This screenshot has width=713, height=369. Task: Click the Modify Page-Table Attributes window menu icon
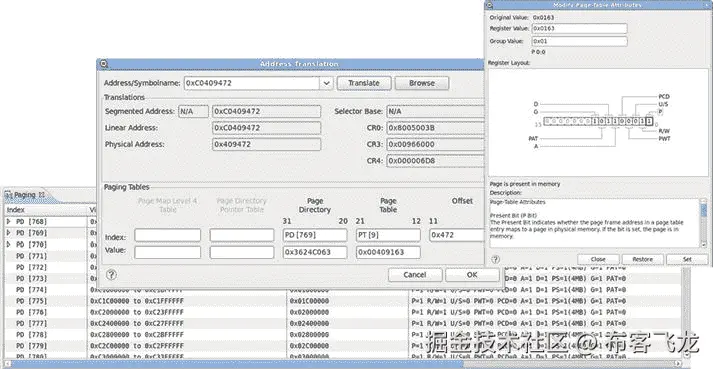pos(490,5)
